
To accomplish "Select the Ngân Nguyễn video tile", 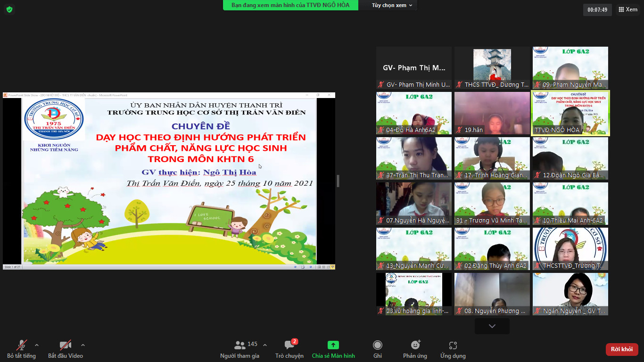I will pos(570,294).
